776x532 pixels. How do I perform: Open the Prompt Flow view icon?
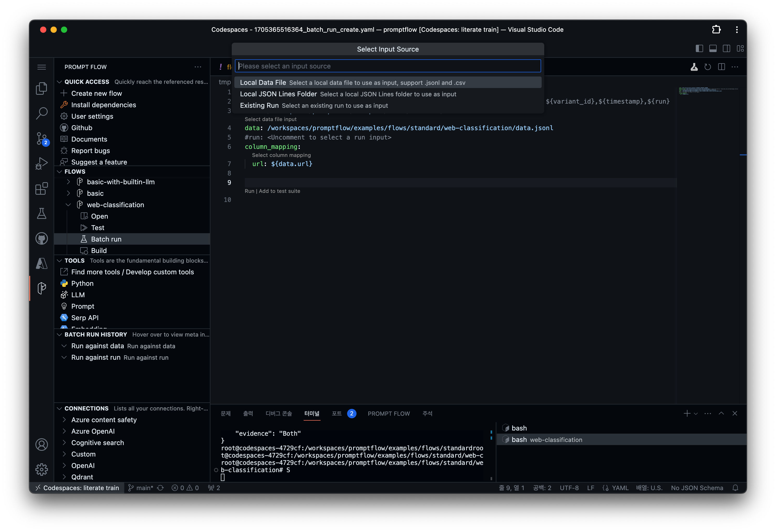click(41, 288)
